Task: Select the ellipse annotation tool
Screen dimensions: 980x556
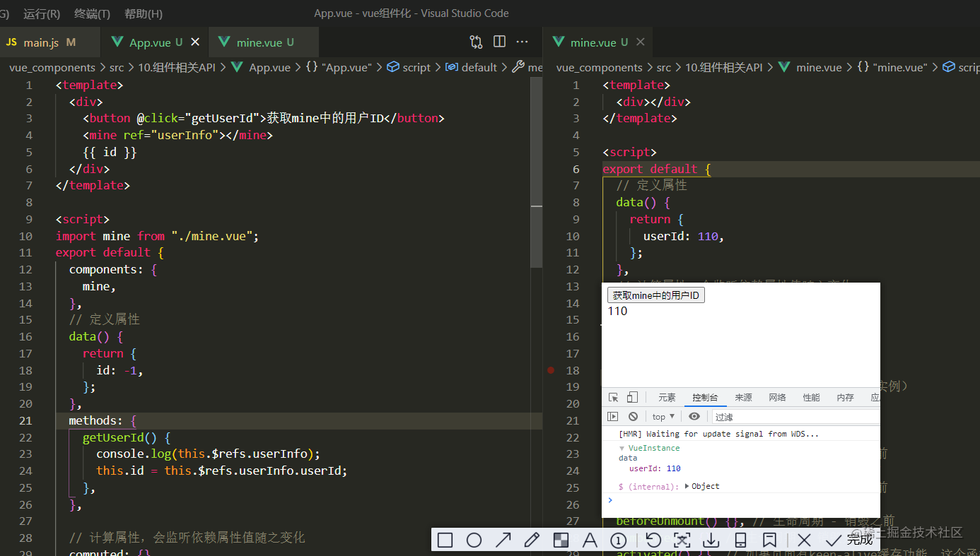Action: tap(474, 540)
